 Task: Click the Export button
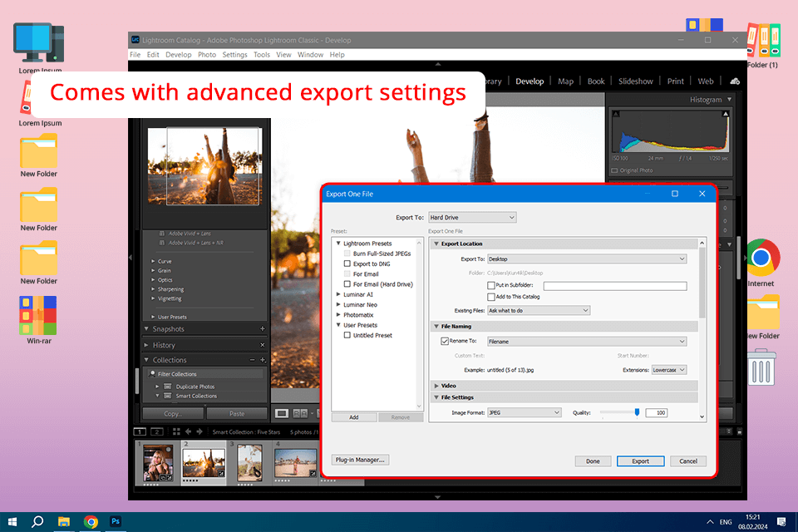click(x=640, y=461)
